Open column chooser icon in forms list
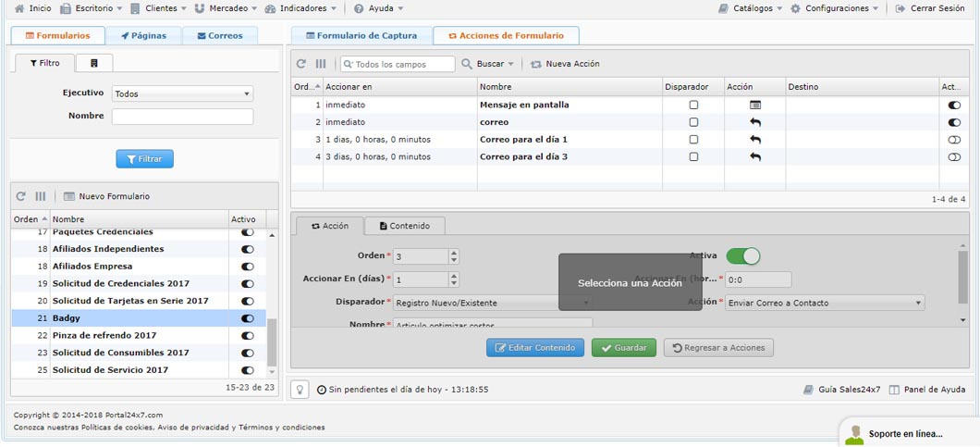The image size is (980, 447). click(x=41, y=196)
